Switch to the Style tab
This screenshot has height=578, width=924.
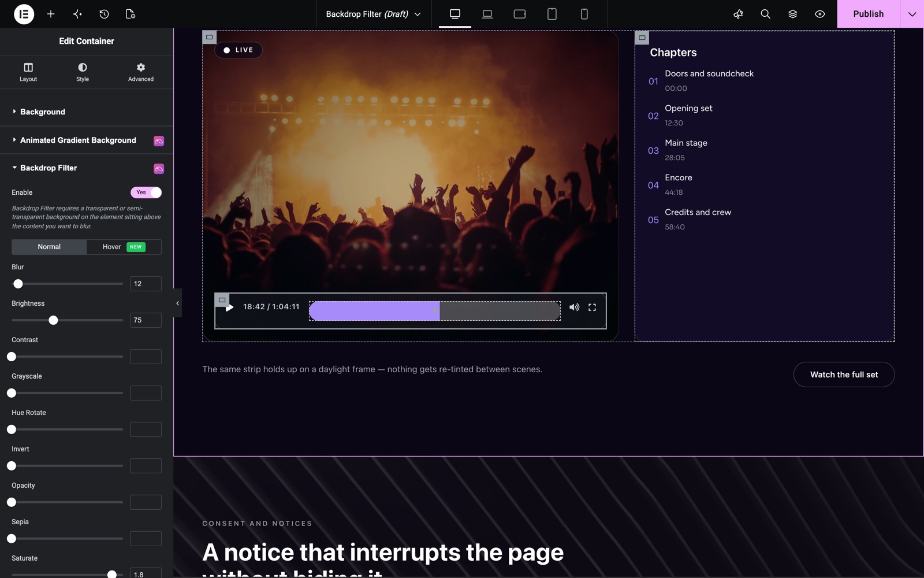point(83,72)
